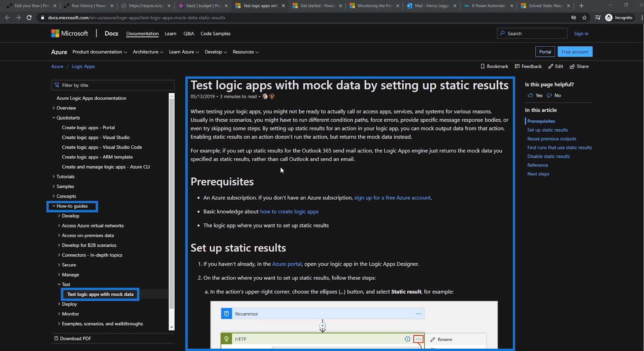The width and height of the screenshot is (644, 351).
Task: Click the browser address bar URL
Action: [x=136, y=18]
